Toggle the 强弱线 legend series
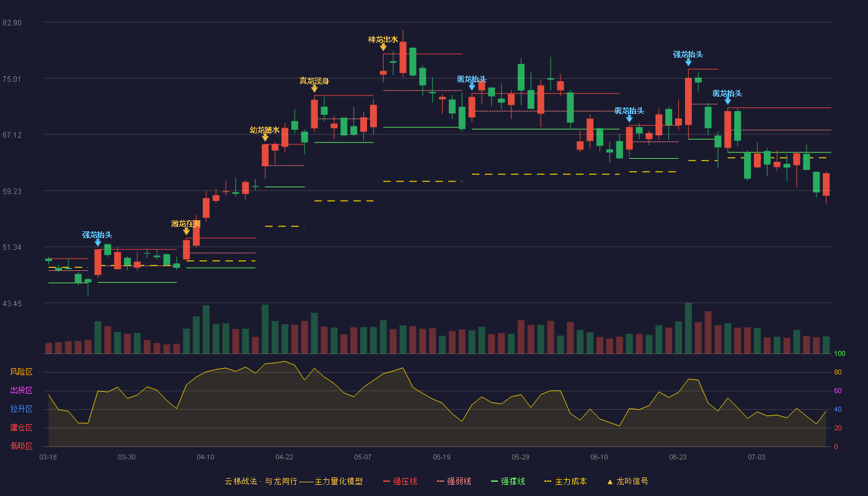This screenshot has width=868, height=496. (454, 481)
